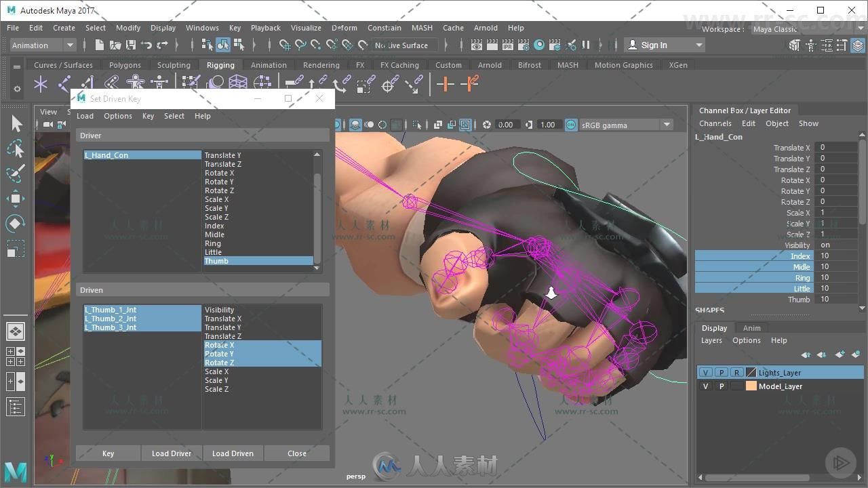Click the viewport gamma 1.00 field
868x488 pixels.
click(x=548, y=125)
